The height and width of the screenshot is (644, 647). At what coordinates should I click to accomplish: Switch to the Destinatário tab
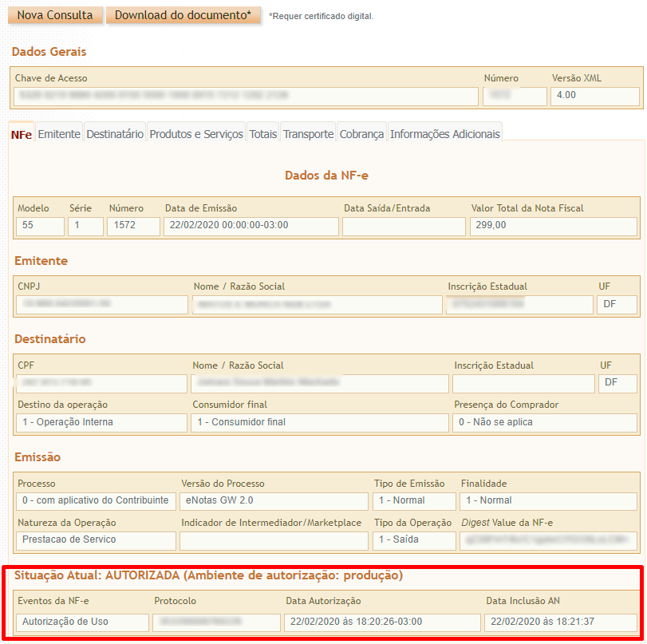[x=115, y=134]
